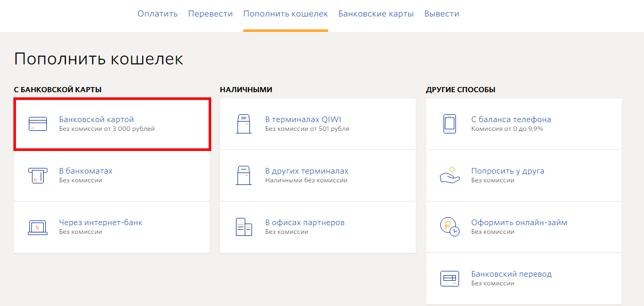This screenshot has width=644, height=306.
Task: Go to the Банковские карты tab
Action: pyautogui.click(x=376, y=14)
